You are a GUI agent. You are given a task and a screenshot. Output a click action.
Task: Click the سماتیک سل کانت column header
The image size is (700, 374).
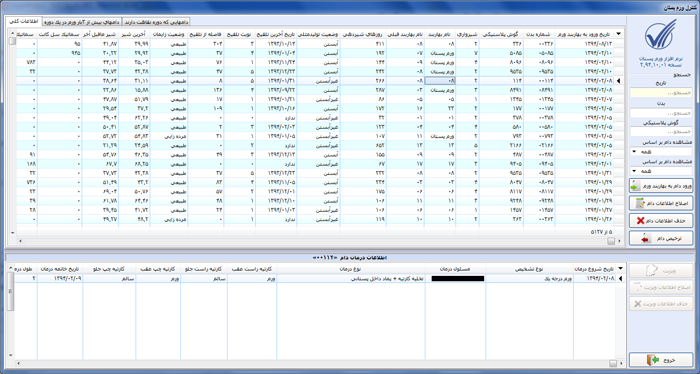[x=59, y=34]
